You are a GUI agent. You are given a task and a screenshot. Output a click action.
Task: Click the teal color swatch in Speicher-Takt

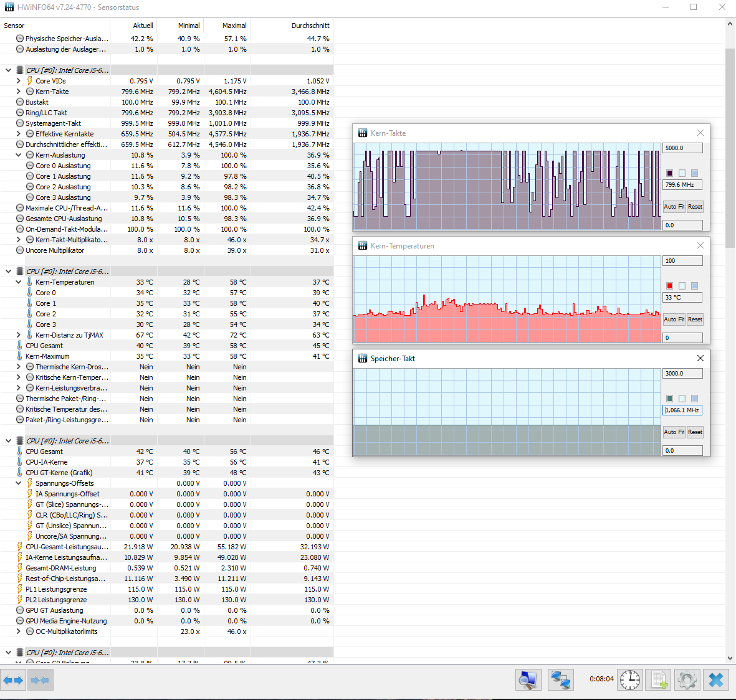click(x=670, y=399)
